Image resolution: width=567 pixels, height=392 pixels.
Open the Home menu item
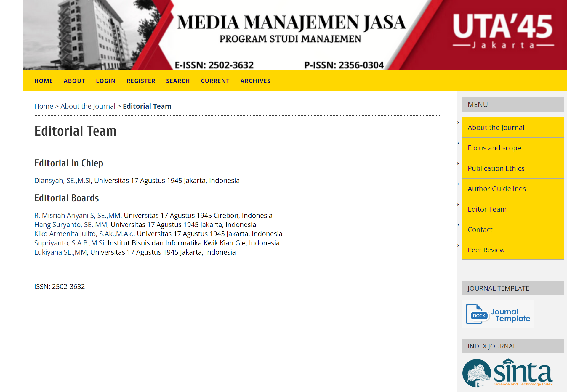click(44, 81)
